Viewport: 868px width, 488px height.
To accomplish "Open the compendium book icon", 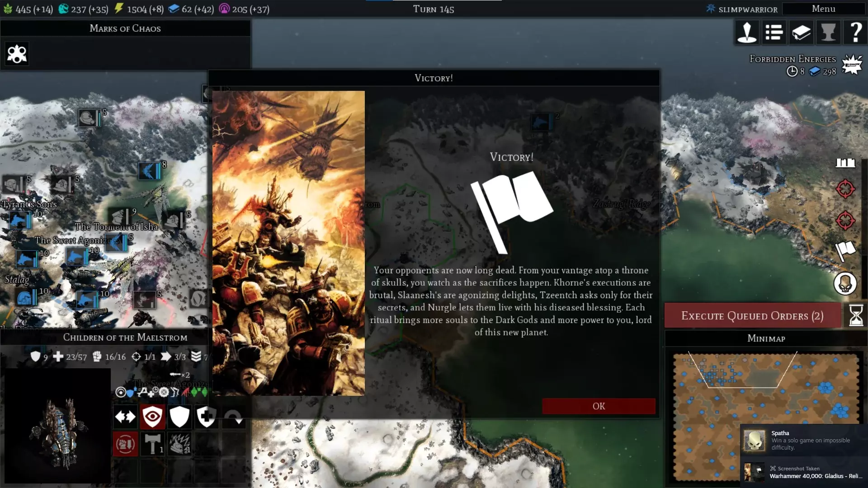I will pos(801,33).
